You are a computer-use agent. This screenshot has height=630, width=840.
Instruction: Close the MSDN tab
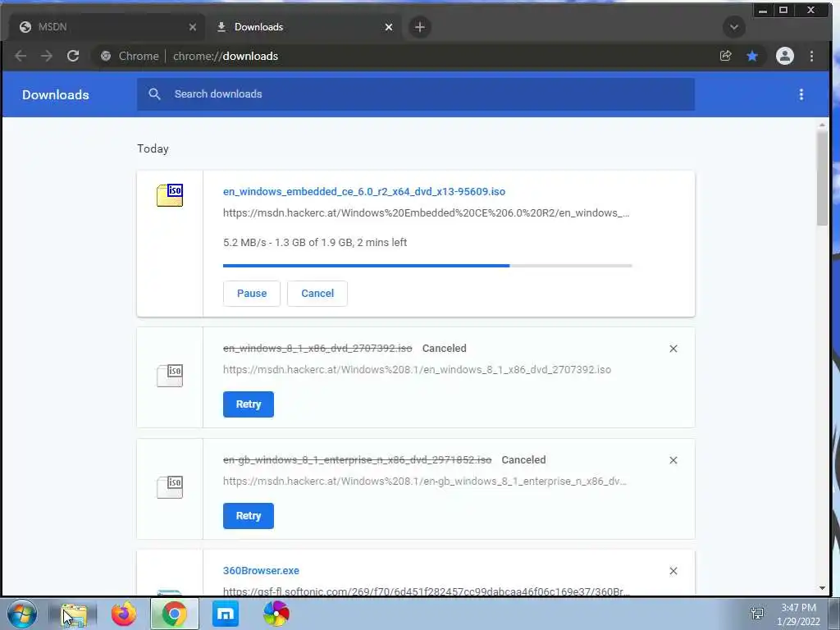pyautogui.click(x=193, y=27)
